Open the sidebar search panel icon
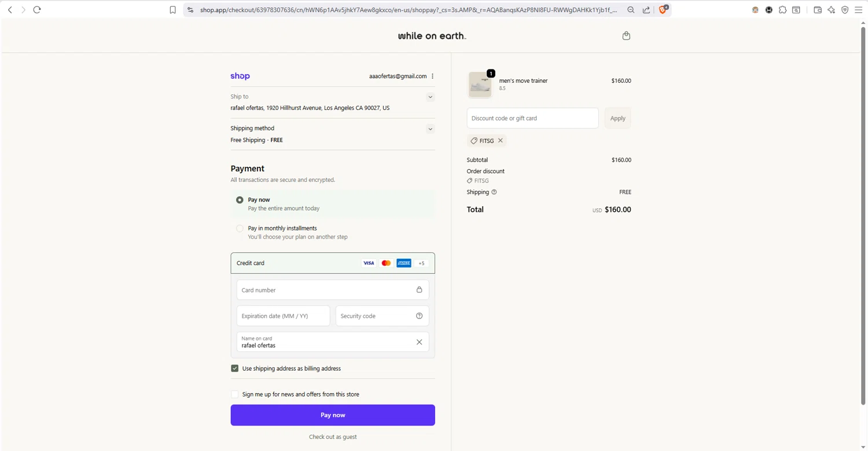Screen dimensions: 868x451 [796, 10]
